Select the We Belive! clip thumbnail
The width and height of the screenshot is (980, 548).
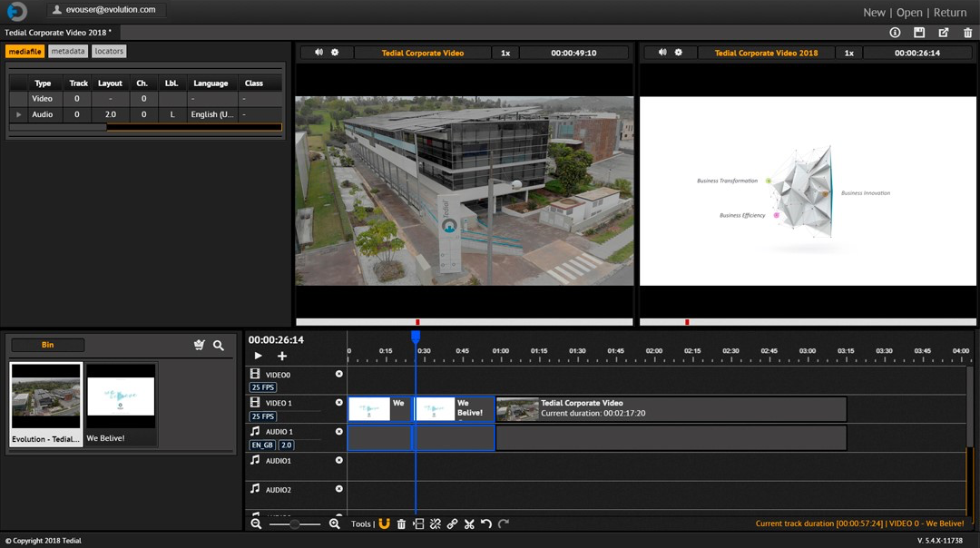coord(121,405)
